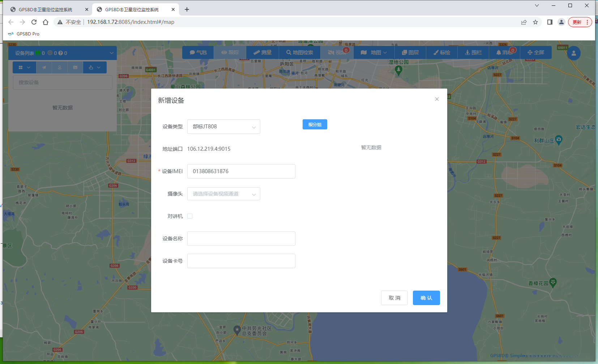Toggle 全屏 fullscreen mode

tap(536, 52)
